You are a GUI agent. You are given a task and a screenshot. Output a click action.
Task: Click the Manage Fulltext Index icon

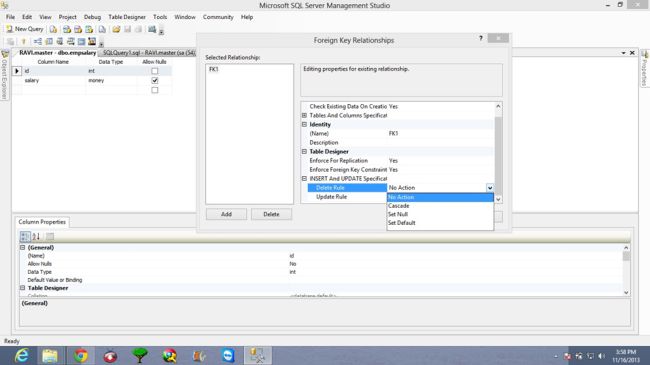(x=60, y=41)
